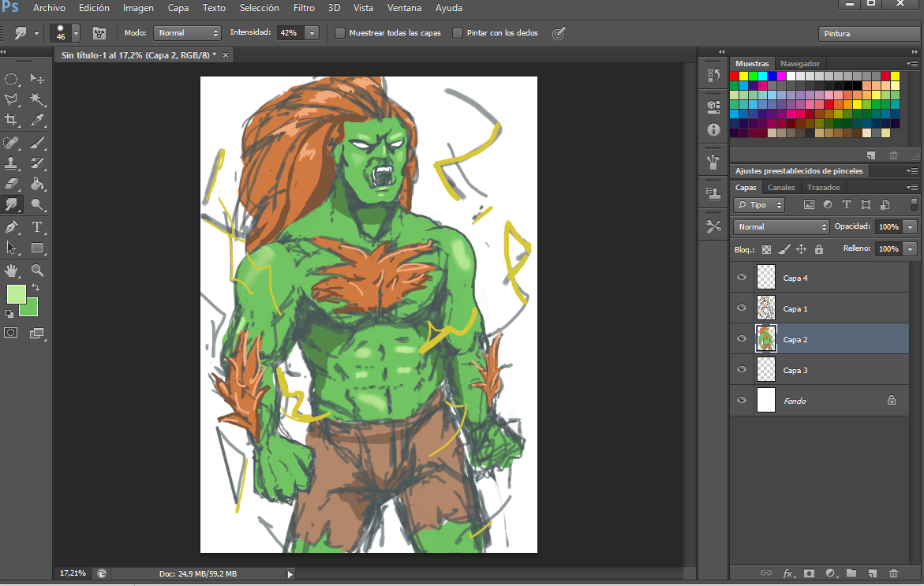The image size is (924, 586).
Task: Swap foreground and background colors
Action: click(x=36, y=287)
